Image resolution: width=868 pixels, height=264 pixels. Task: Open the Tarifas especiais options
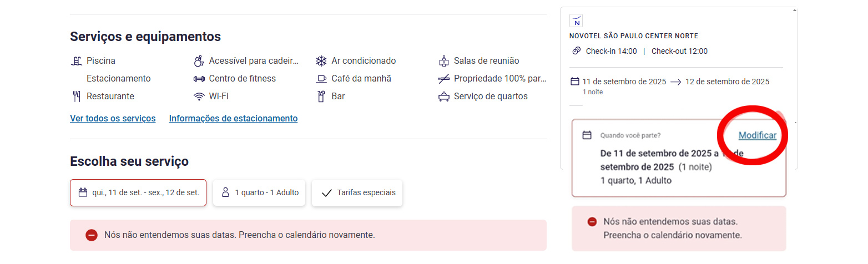point(357,193)
